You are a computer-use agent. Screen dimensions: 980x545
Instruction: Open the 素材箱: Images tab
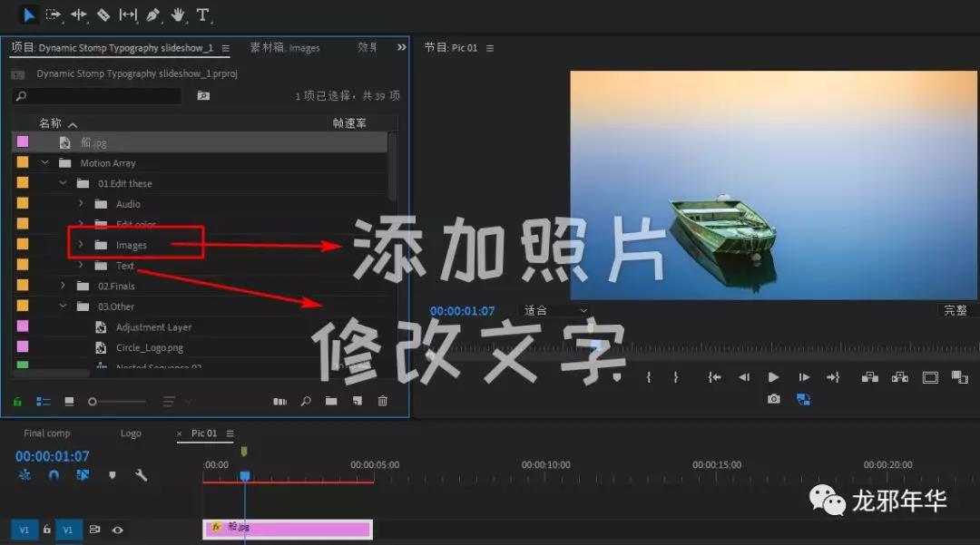[x=285, y=47]
